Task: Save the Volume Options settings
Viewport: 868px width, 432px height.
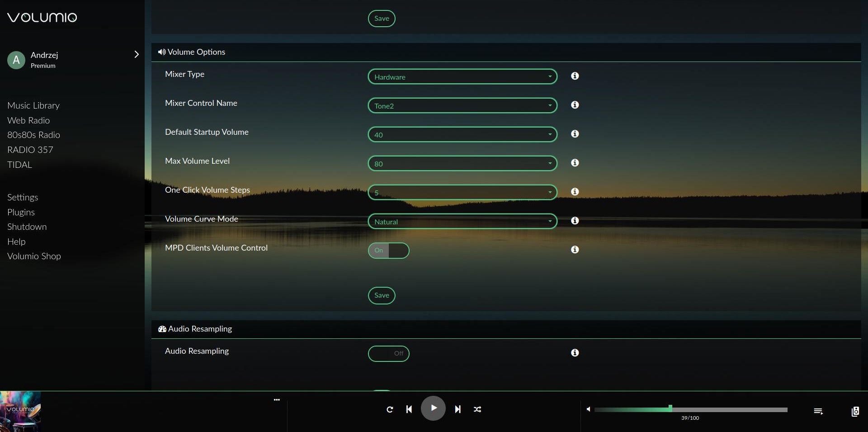Action: (x=382, y=295)
